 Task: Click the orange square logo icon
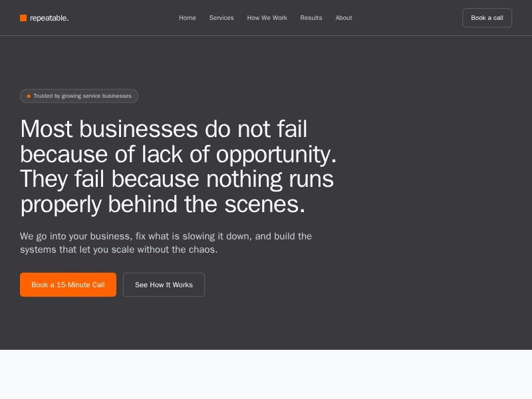pyautogui.click(x=23, y=18)
